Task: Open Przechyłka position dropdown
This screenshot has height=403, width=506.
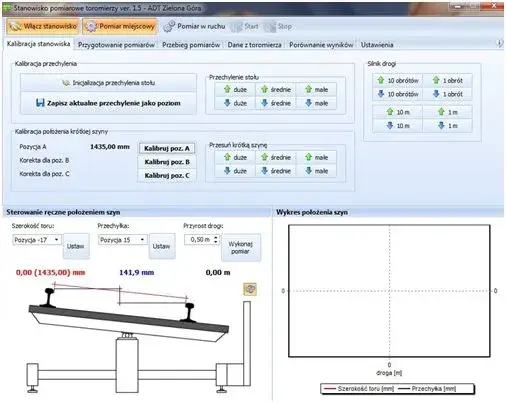Action: tap(123, 240)
